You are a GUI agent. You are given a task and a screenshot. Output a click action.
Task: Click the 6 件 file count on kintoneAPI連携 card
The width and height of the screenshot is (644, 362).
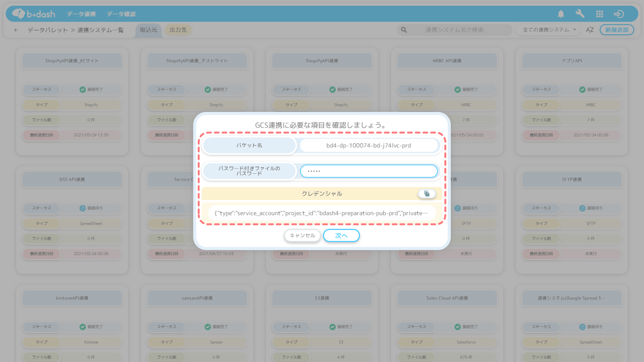click(x=91, y=357)
